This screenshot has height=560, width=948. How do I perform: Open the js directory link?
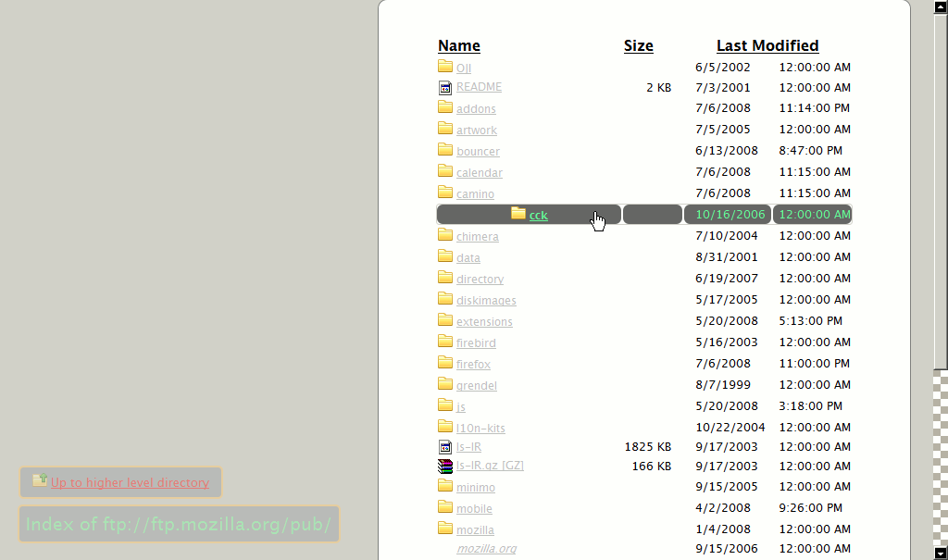click(461, 407)
